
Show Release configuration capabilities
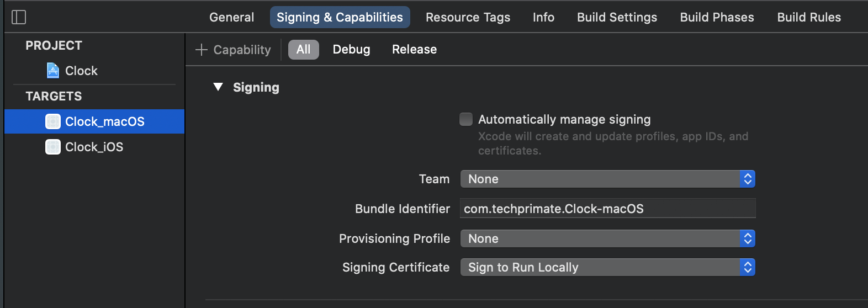414,50
